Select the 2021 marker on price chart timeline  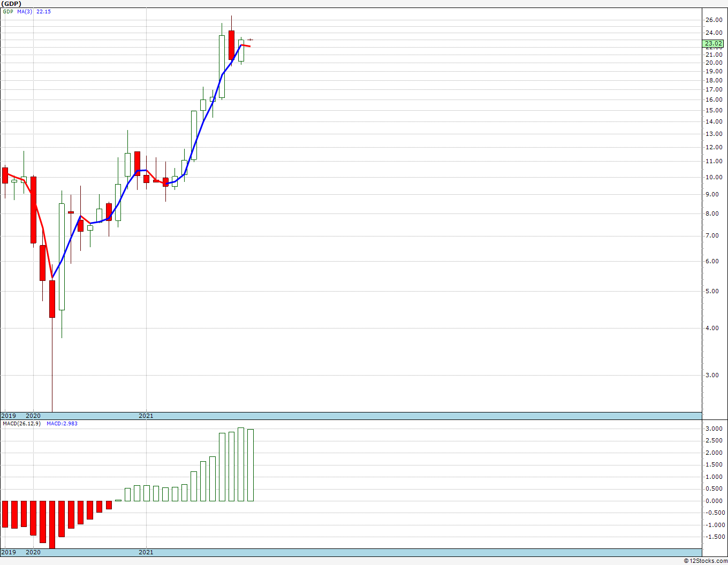[146, 416]
